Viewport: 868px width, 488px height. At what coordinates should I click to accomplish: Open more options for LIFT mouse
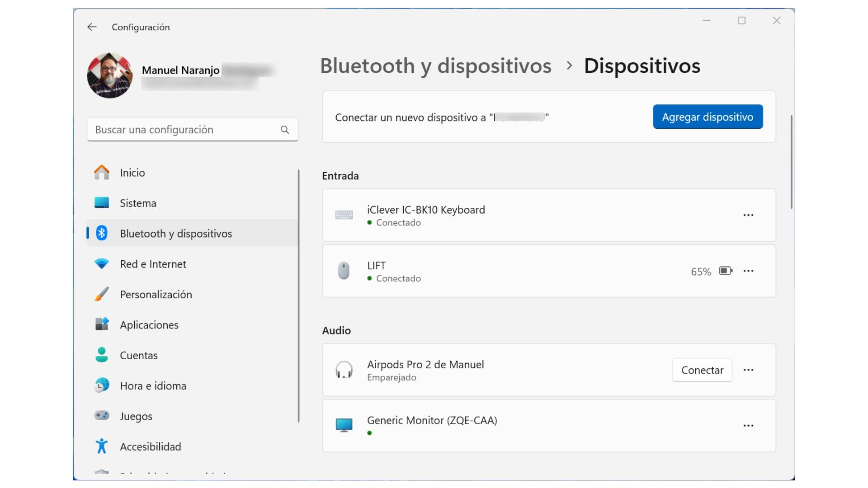point(748,271)
